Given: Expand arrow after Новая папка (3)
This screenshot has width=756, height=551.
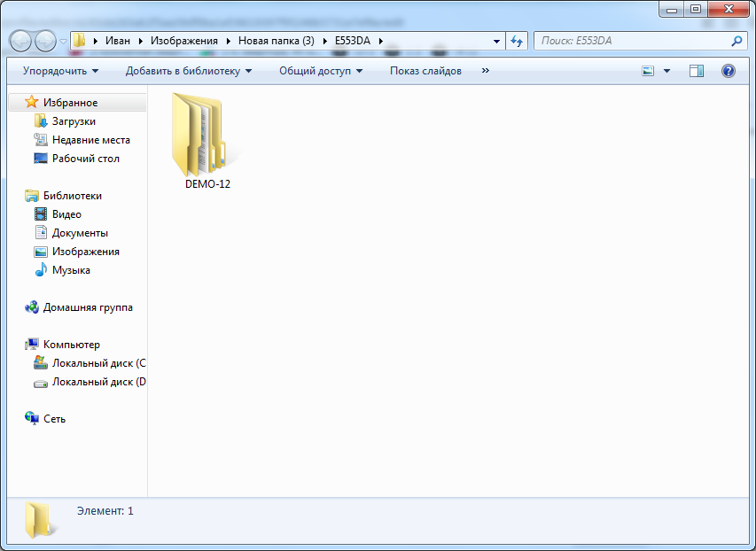Looking at the screenshot, I should click(325, 41).
